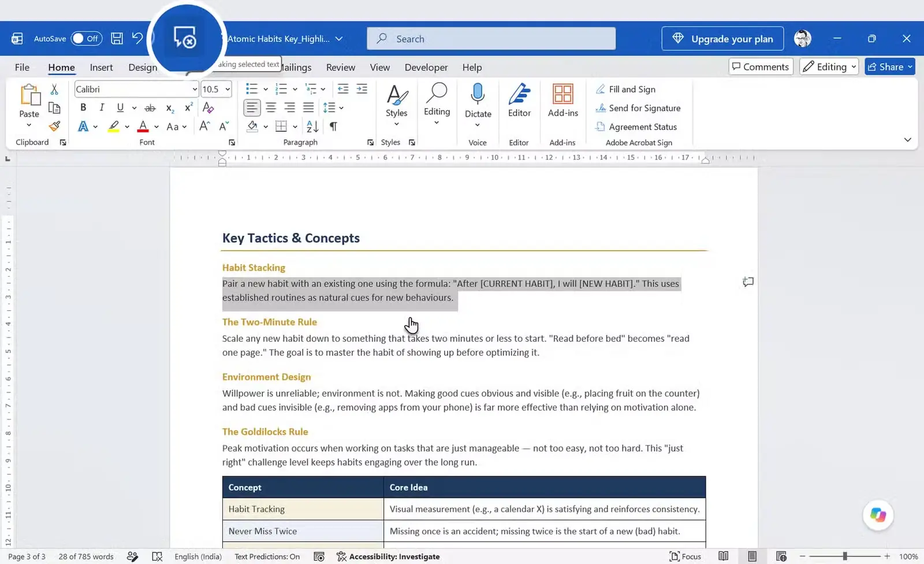The width and height of the screenshot is (924, 564).
Task: Click the Save icon in title bar
Action: [117, 39]
